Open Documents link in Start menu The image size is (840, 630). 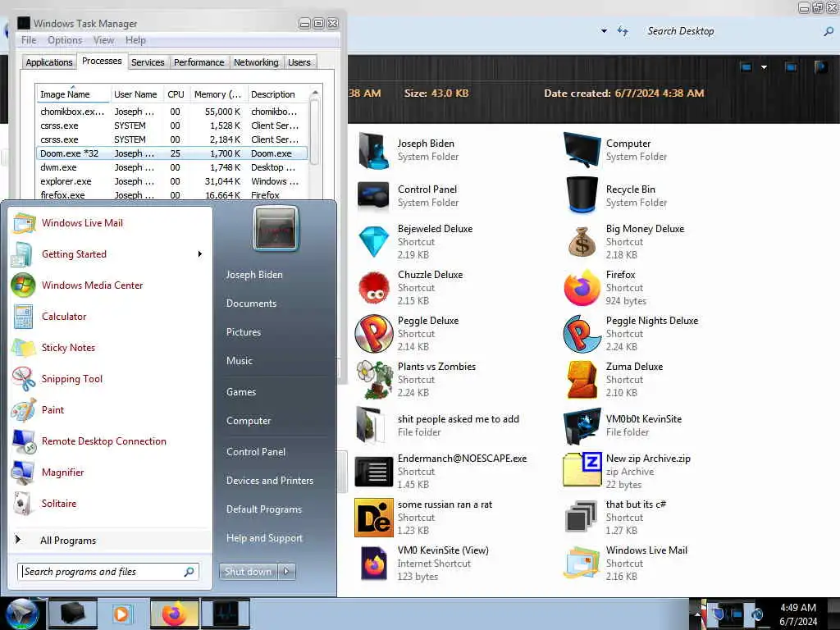[x=251, y=304]
